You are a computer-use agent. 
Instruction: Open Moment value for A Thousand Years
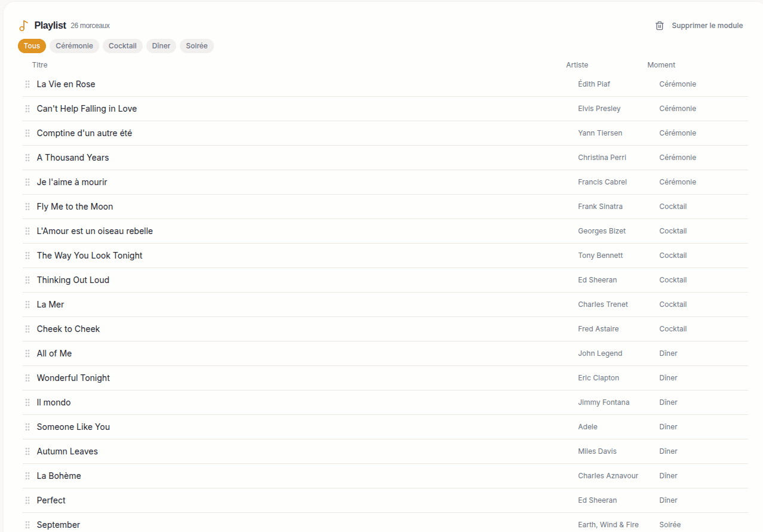pos(678,158)
